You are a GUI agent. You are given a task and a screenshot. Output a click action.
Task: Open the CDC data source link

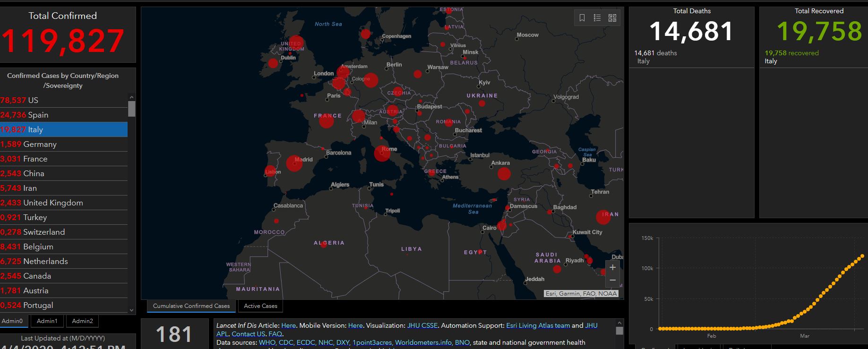pyautogui.click(x=286, y=342)
